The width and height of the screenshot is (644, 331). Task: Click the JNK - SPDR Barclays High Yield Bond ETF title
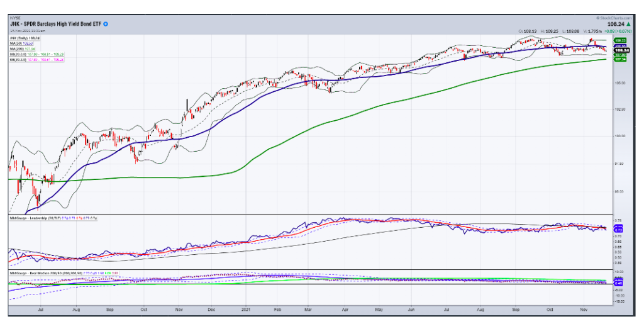pyautogui.click(x=55, y=25)
